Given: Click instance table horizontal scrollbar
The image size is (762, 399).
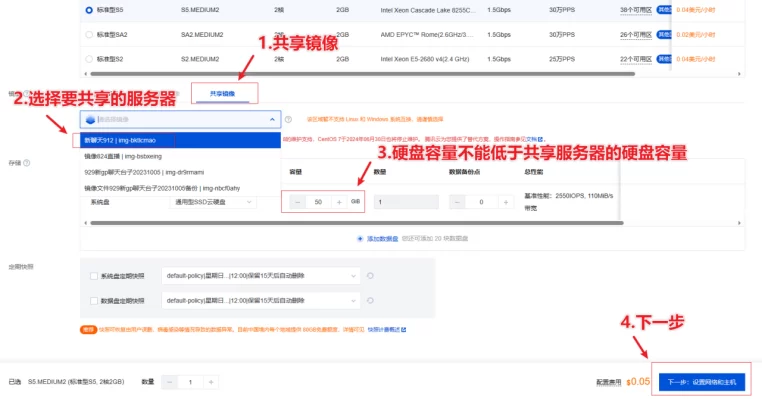Looking at the screenshot, I should (x=363, y=74).
